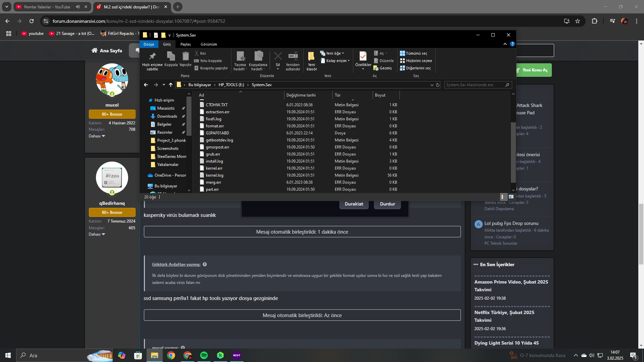Click the Hızlı erişime sabitle pin icon
Viewport: 644px width, 362px height.
coord(152,56)
